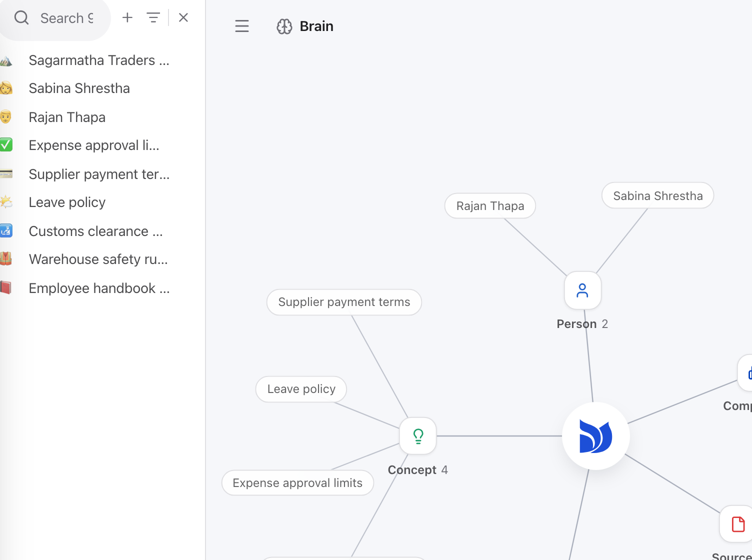Select the Rajan Thapa graph node
The image size is (752, 560).
pos(490,206)
